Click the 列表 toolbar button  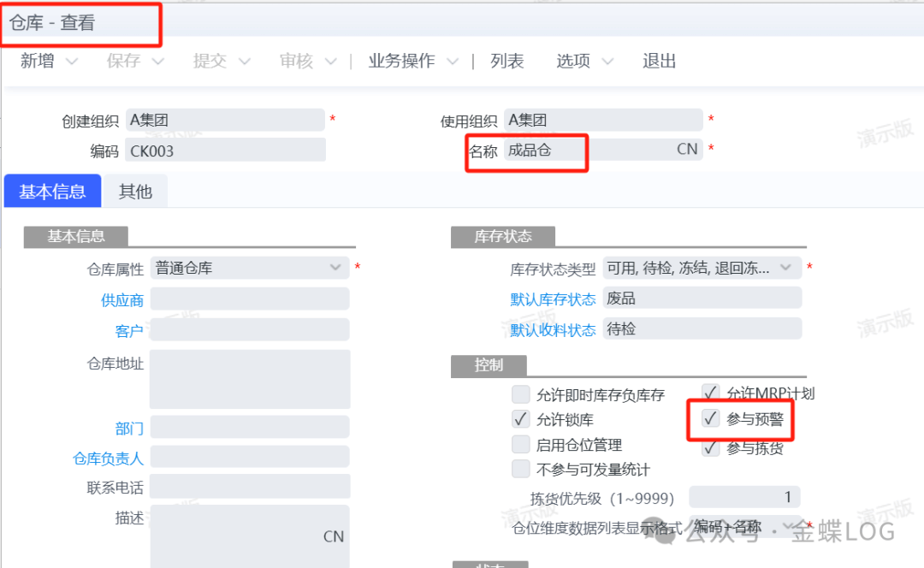(506, 62)
